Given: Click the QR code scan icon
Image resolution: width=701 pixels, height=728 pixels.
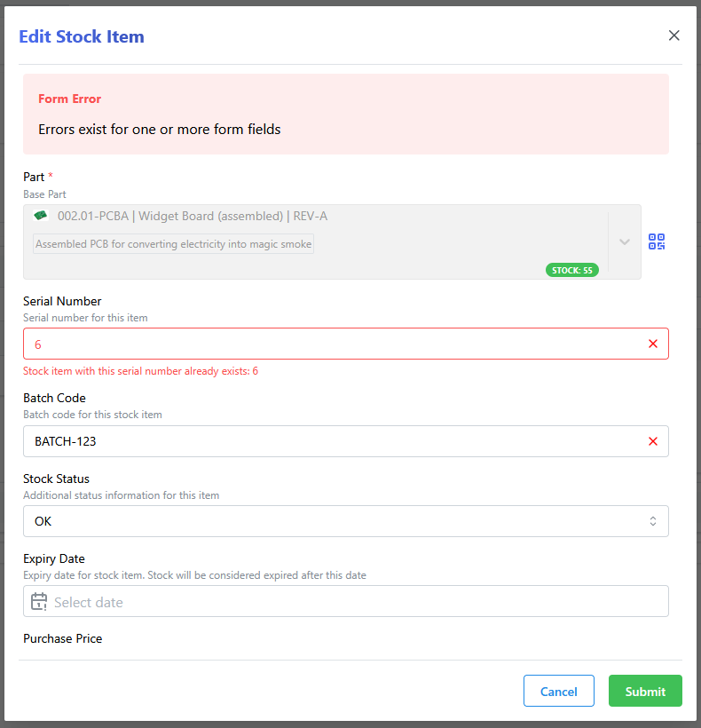Looking at the screenshot, I should coord(657,241).
